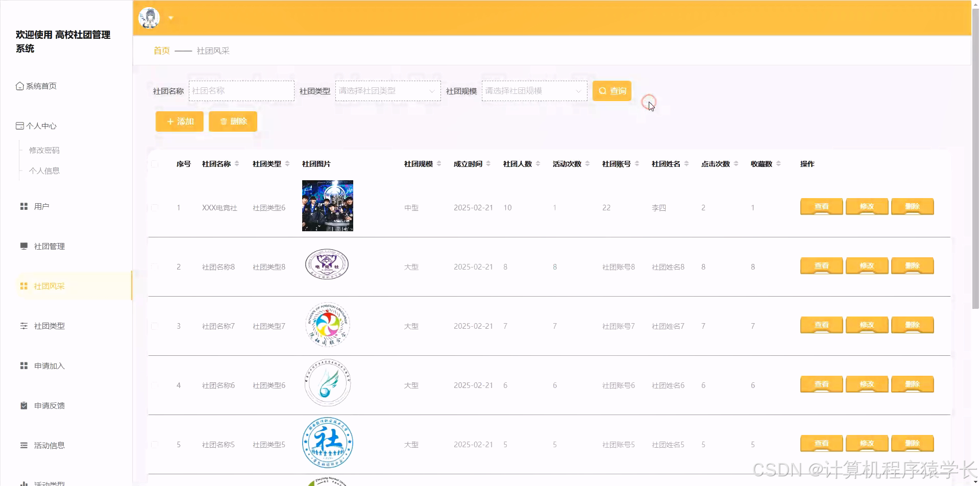Open the 社团名称8 logo thumbnail

point(327,264)
